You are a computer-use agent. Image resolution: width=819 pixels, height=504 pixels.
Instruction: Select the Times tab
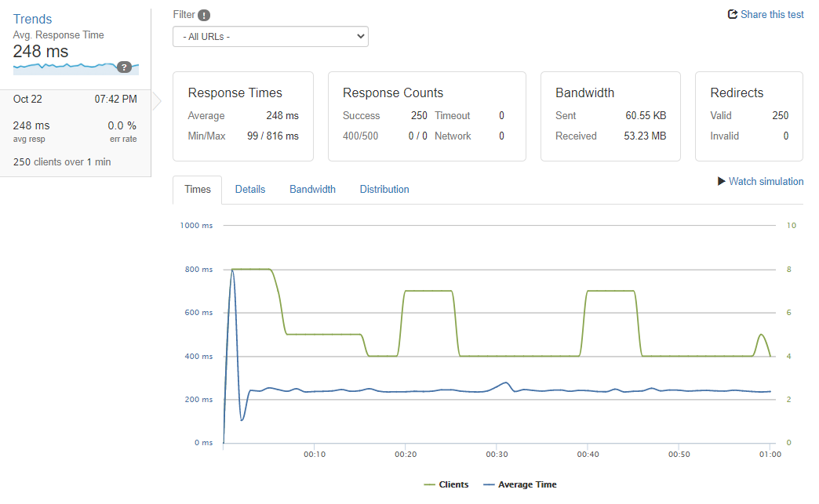click(x=197, y=189)
